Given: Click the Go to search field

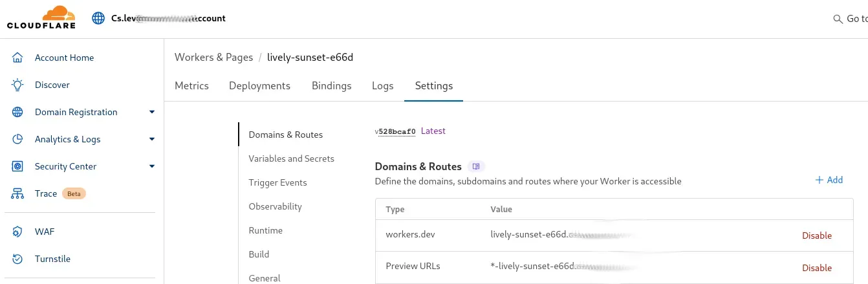Looking at the screenshot, I should (850, 19).
